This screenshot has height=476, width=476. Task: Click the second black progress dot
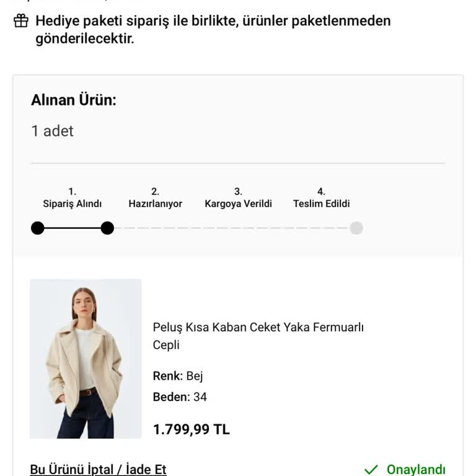pos(107,228)
